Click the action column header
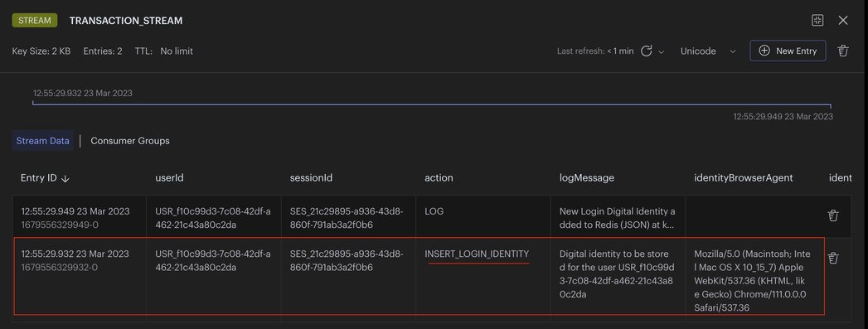Image resolution: width=868 pixels, height=329 pixels. [x=439, y=177]
